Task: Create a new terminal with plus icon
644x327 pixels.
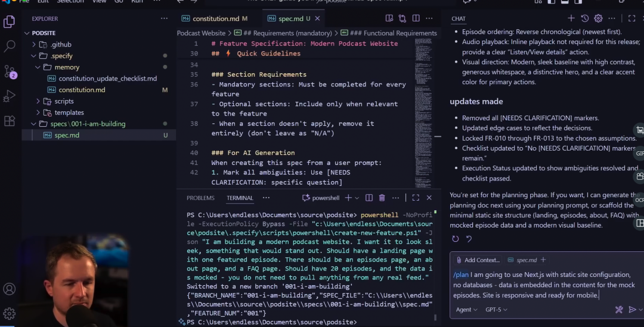Action: click(x=348, y=198)
